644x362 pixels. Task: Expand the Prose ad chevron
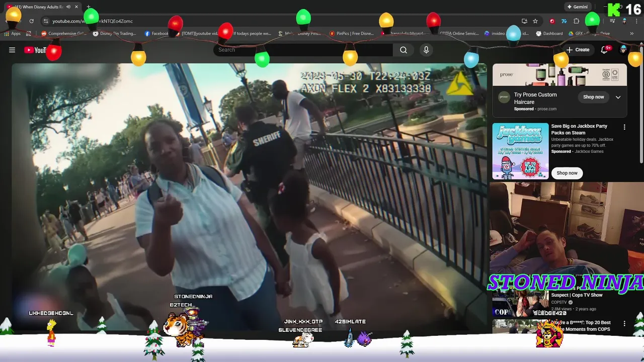(618, 97)
